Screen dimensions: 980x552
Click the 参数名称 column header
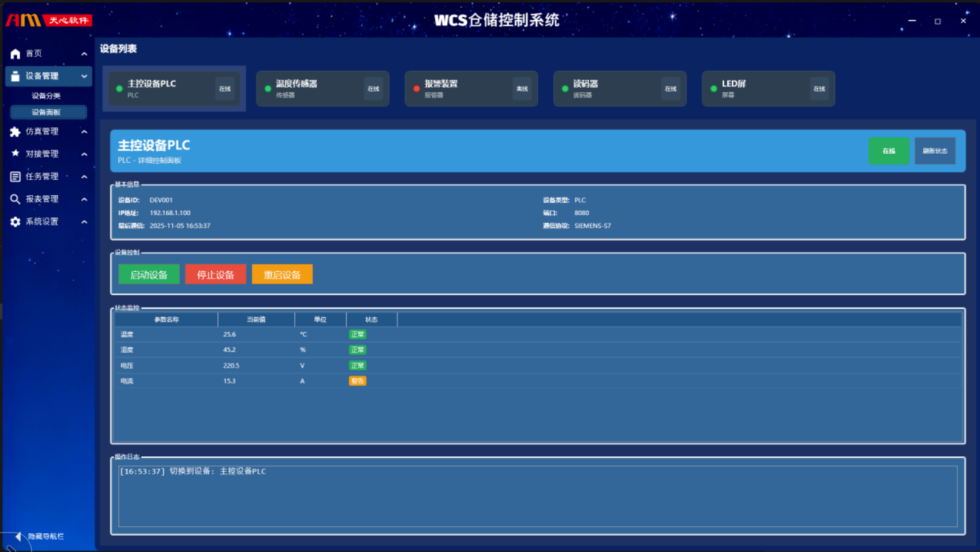coord(166,319)
